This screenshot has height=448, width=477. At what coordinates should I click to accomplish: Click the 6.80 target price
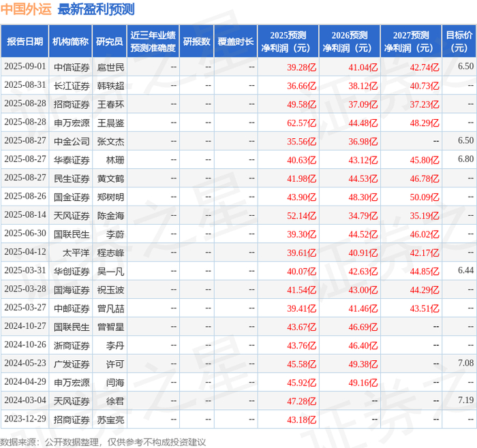(465, 159)
